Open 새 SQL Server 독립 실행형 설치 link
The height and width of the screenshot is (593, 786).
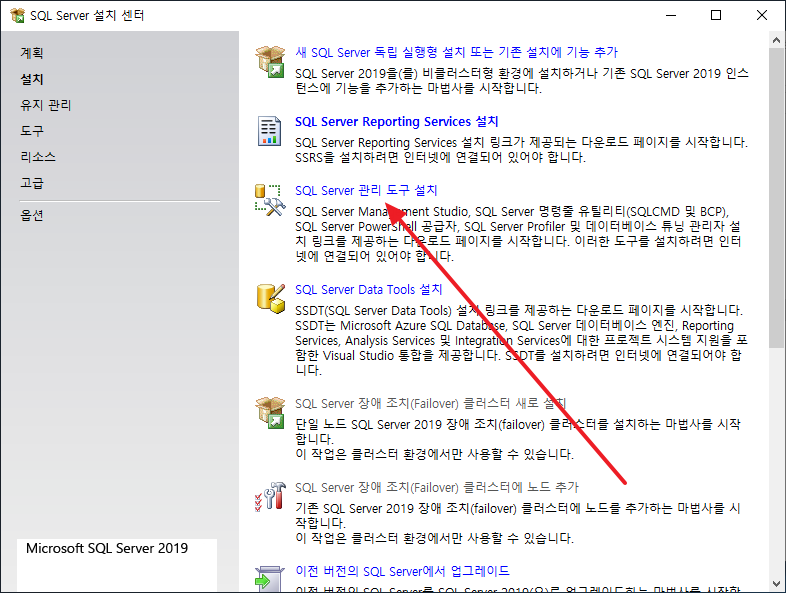click(456, 52)
